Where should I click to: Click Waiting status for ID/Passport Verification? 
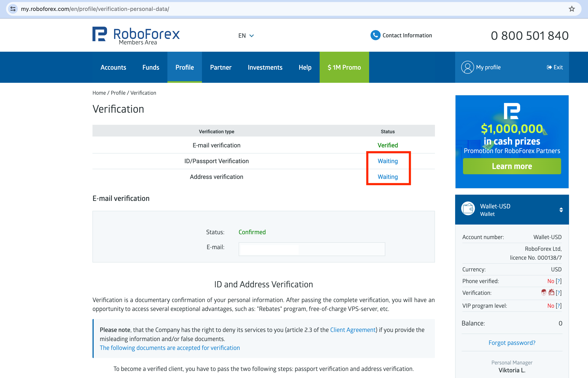pyautogui.click(x=387, y=161)
